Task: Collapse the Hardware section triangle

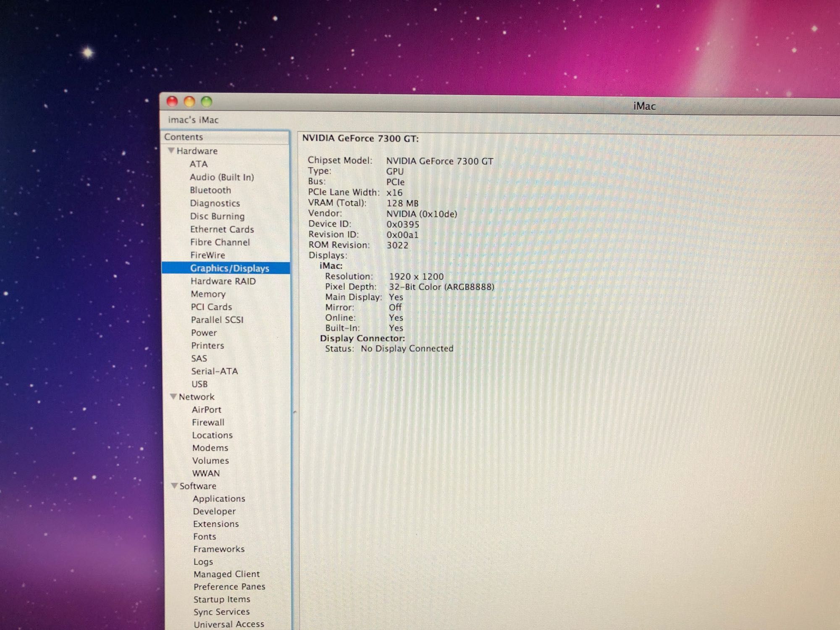Action: pyautogui.click(x=171, y=150)
